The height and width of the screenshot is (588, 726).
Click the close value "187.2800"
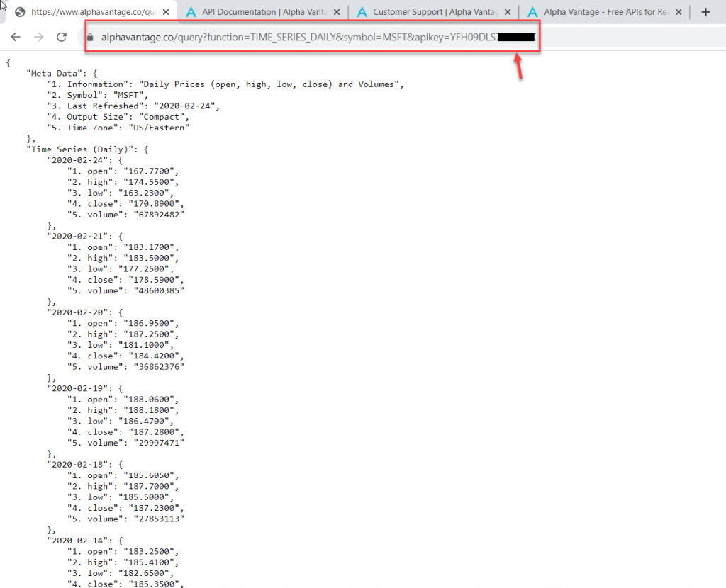coord(154,432)
